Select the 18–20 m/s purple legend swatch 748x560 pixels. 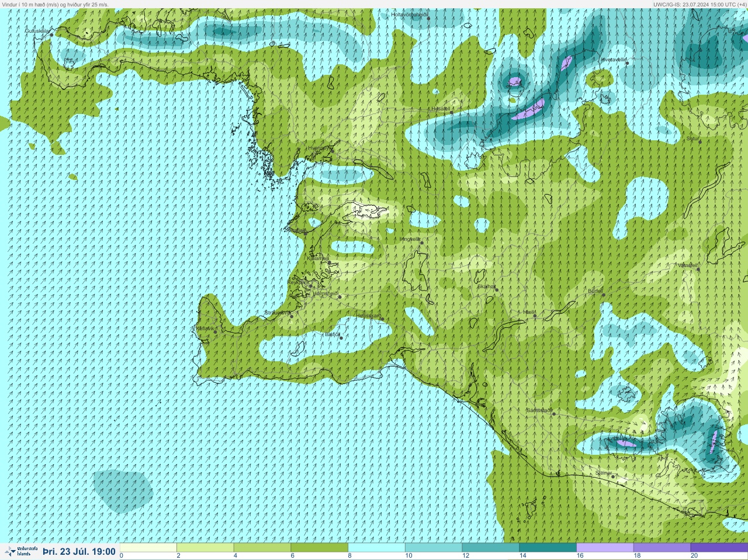click(x=662, y=548)
